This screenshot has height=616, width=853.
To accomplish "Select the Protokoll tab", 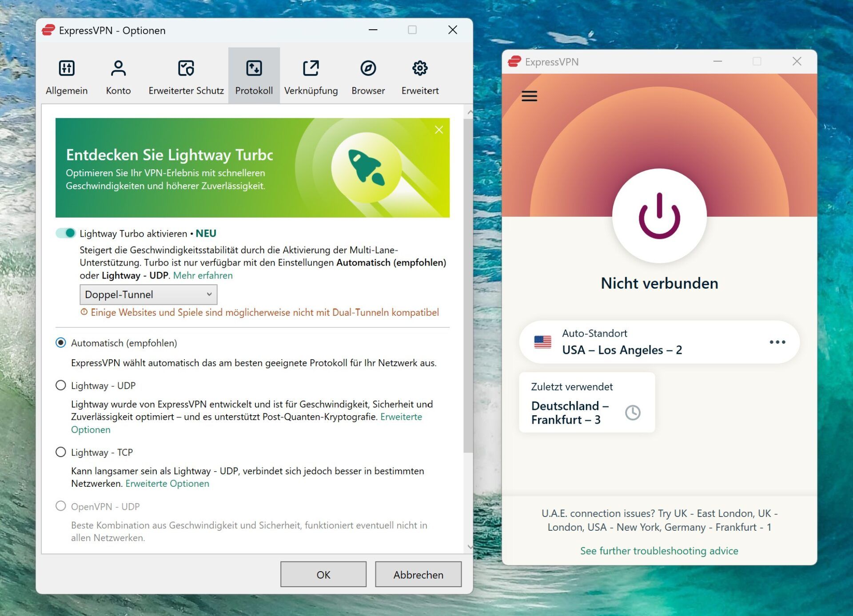I will click(254, 76).
